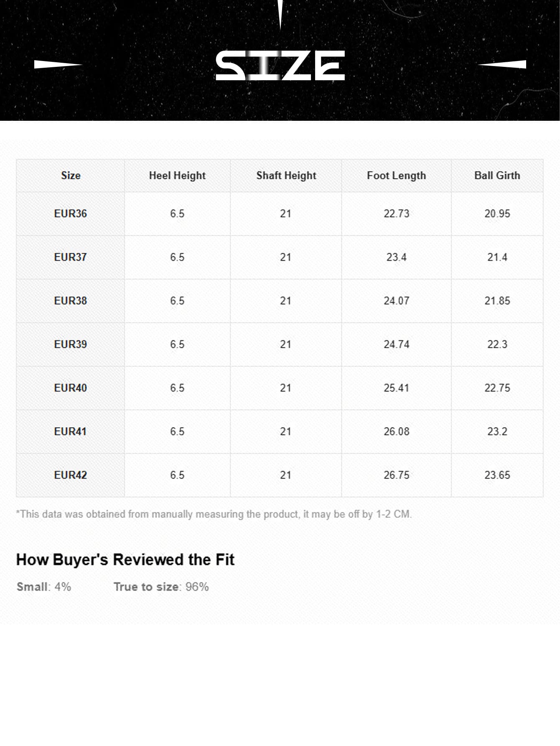Click the Foot Length column header

tap(396, 176)
